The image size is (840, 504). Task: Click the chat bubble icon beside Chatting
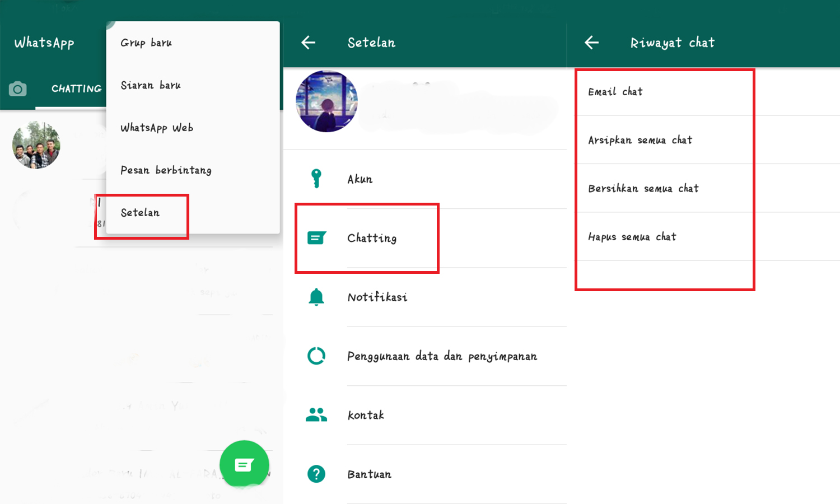pyautogui.click(x=316, y=238)
